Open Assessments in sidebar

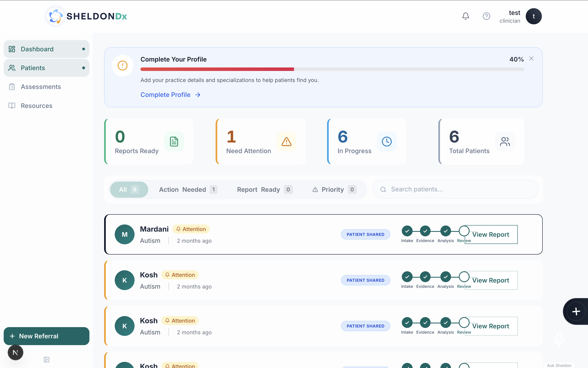click(x=46, y=87)
